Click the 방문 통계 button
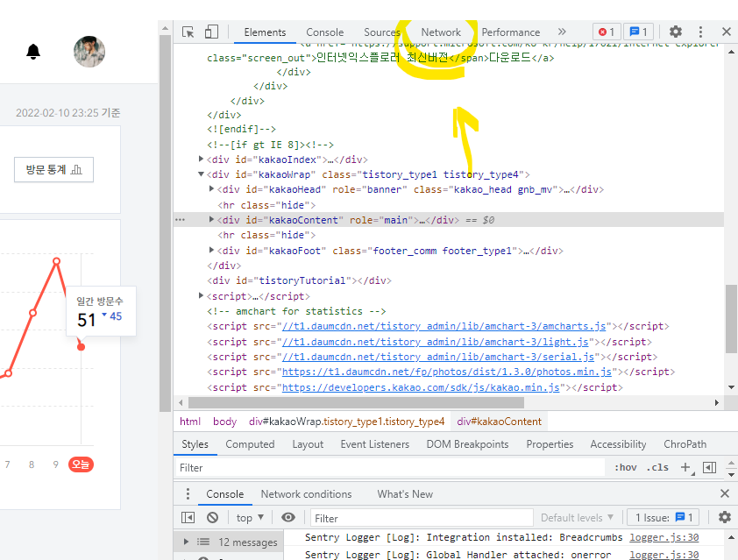 point(53,169)
